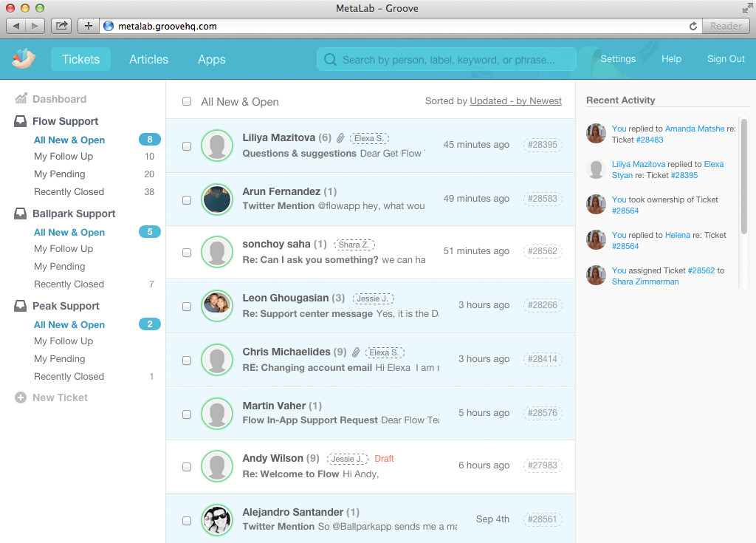
Task: Click grey avatar beside Liliya Mazitova activity
Action: (596, 169)
